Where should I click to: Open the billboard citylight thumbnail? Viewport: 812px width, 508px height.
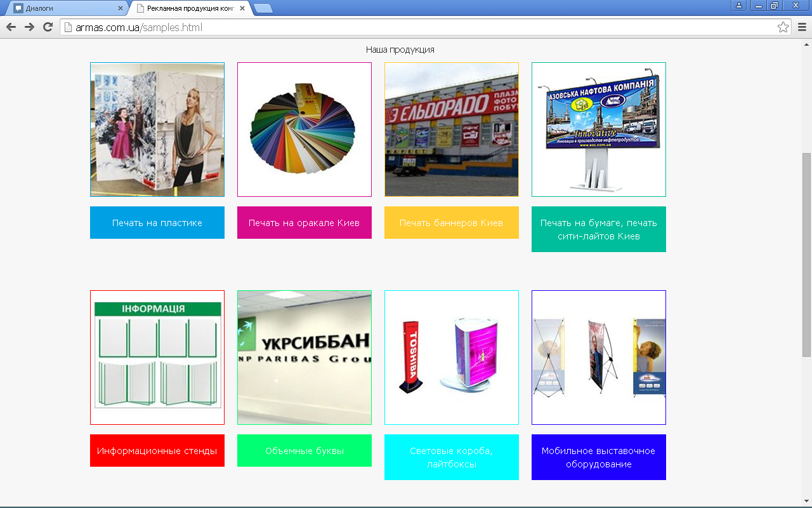tap(599, 130)
